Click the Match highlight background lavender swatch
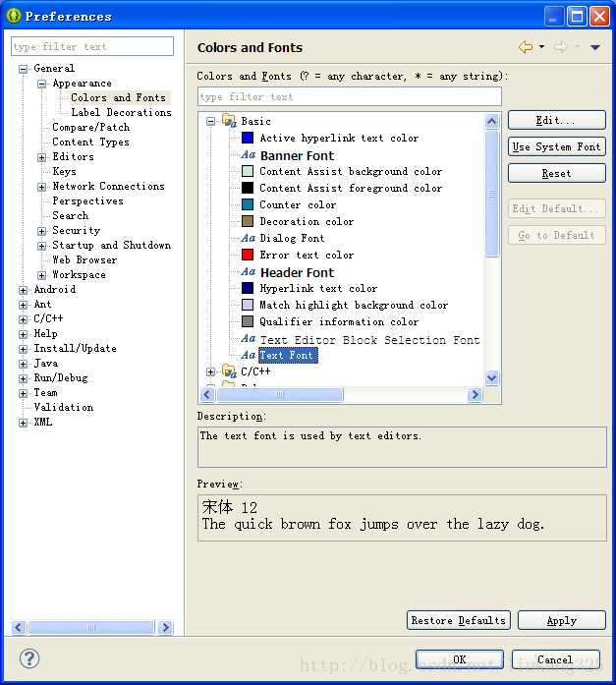Screen dimensions: 616x685 pyautogui.click(x=248, y=305)
